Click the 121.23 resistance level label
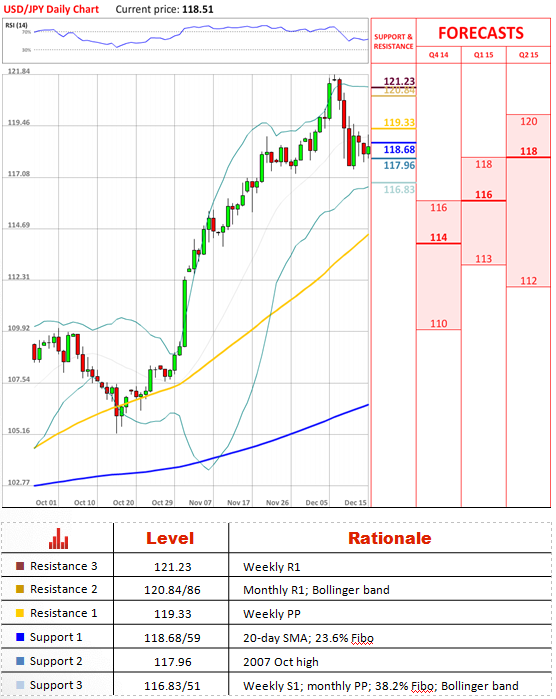The height and width of the screenshot is (699, 556). (x=399, y=81)
